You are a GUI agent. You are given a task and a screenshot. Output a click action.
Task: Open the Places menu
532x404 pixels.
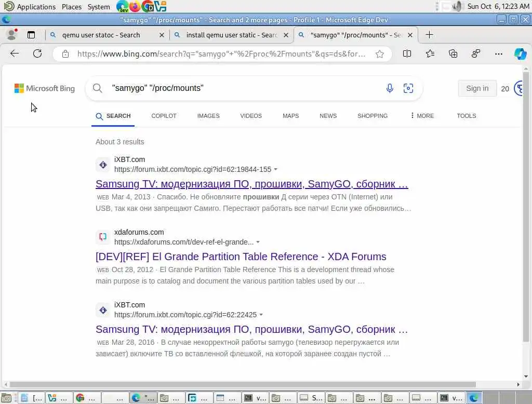pyautogui.click(x=72, y=6)
